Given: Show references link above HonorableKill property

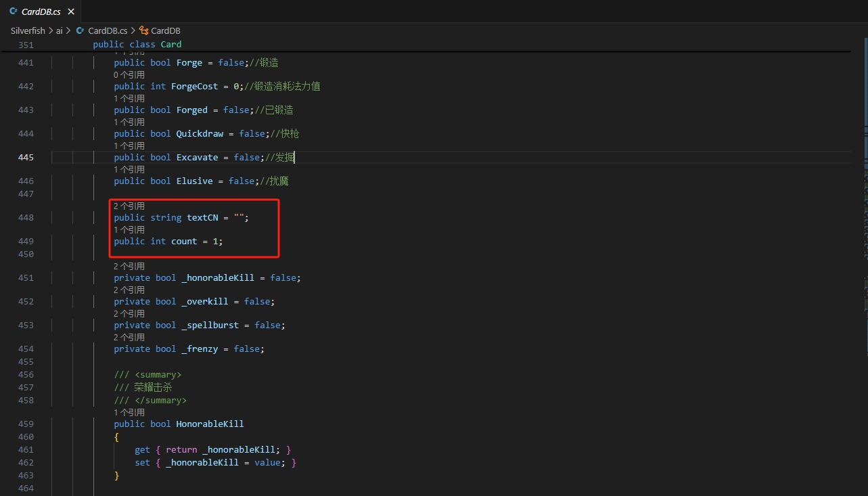Looking at the screenshot, I should [x=129, y=412].
